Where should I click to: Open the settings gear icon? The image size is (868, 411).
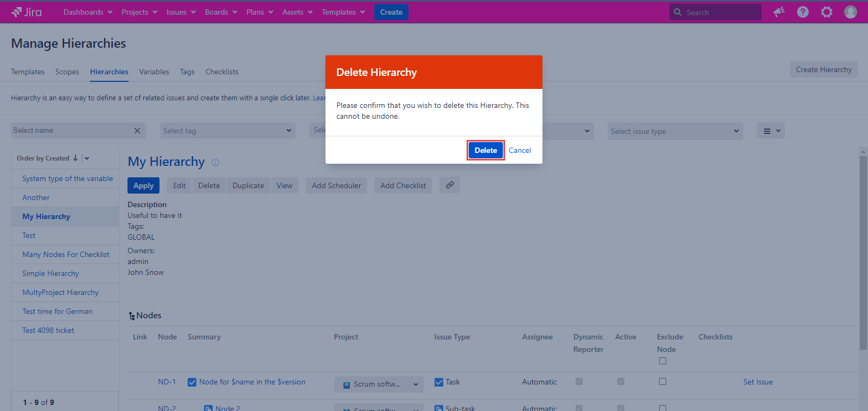pos(826,12)
